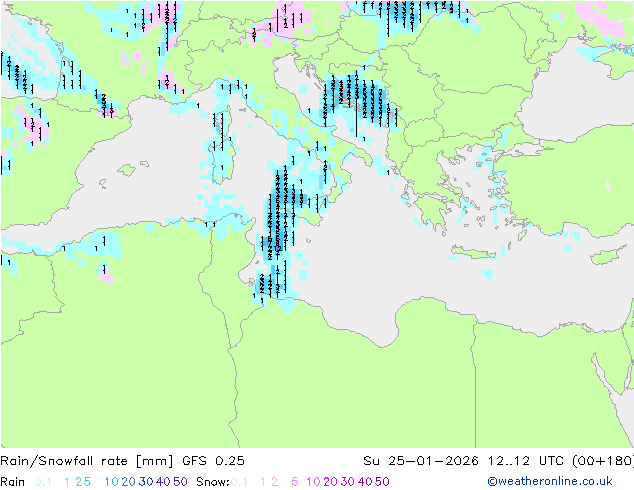The height and width of the screenshot is (490, 634).
Task: Click the "Rain" legend label
Action: [13, 482]
